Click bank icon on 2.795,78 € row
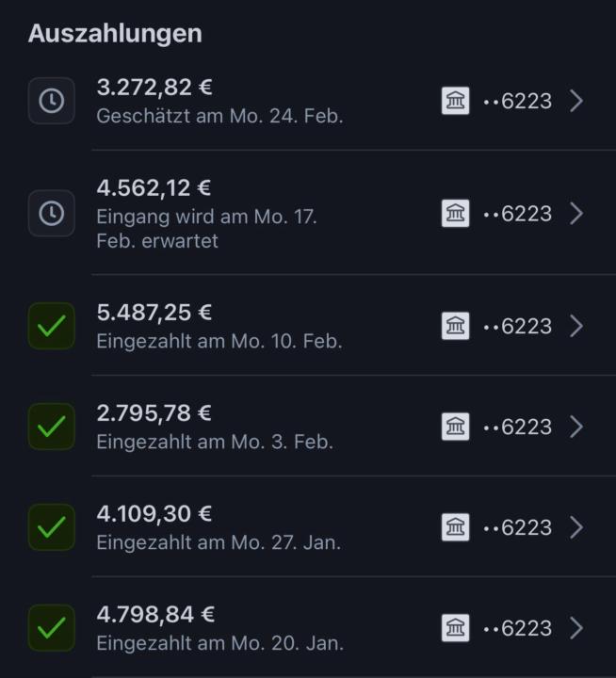The height and width of the screenshot is (678, 616). (x=456, y=427)
